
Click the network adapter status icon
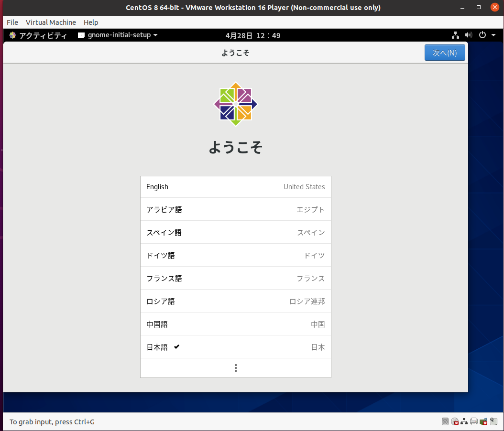pyautogui.click(x=464, y=421)
